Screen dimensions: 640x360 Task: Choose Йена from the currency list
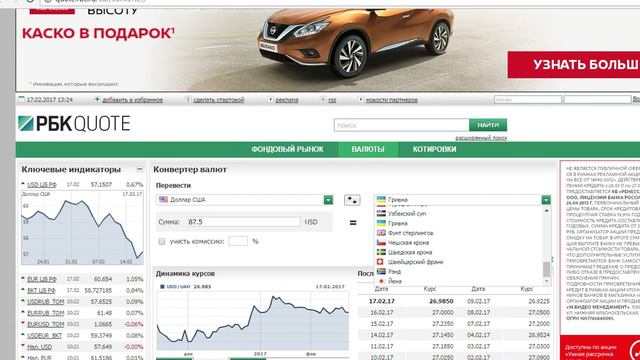(x=389, y=281)
